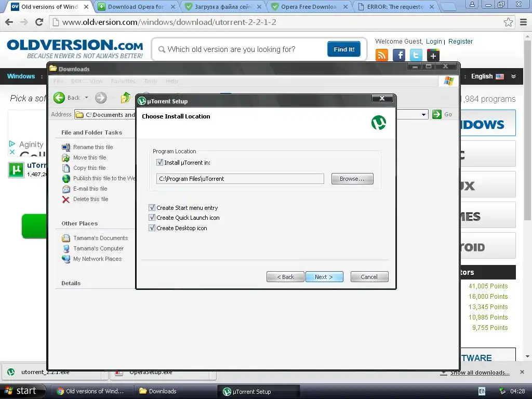
Task: Uncheck Create Desktop icon option
Action: [152, 228]
